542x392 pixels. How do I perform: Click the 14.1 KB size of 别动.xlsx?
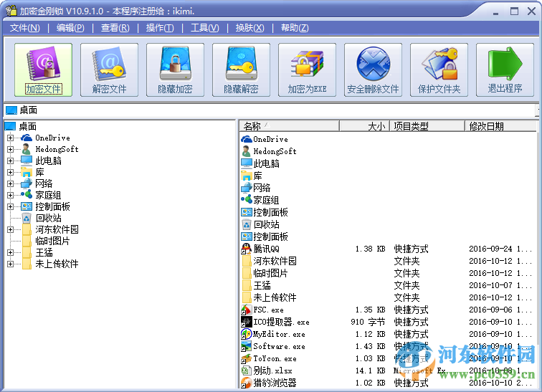click(370, 371)
